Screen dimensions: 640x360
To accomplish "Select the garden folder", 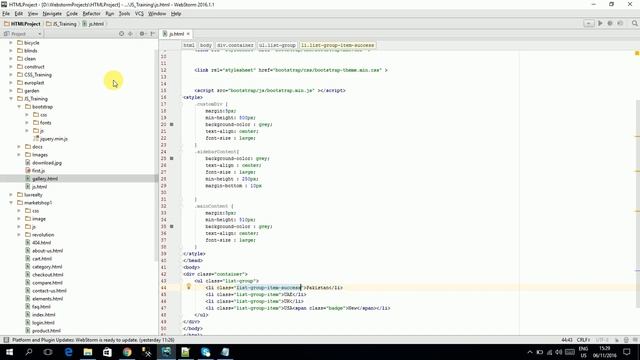I will pyautogui.click(x=31, y=91).
